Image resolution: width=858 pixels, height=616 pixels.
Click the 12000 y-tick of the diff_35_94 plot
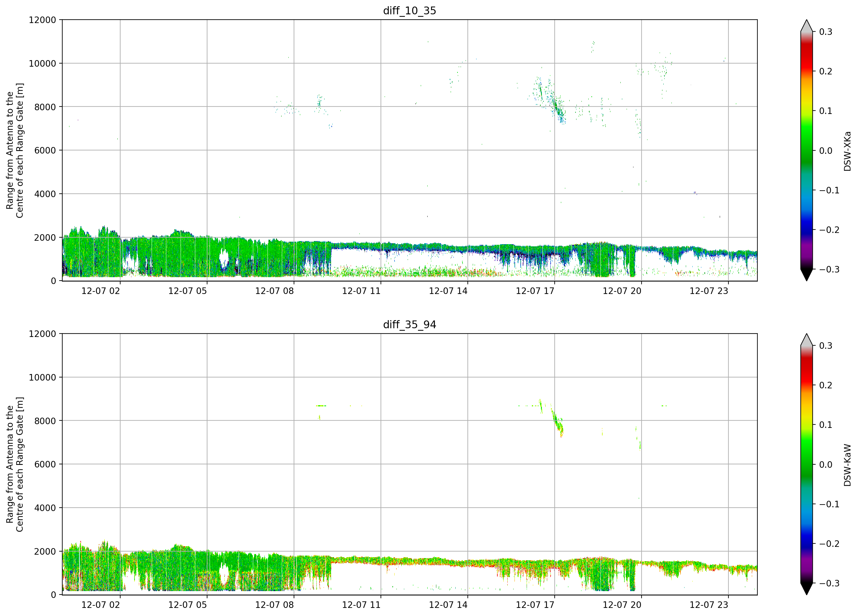point(42,334)
